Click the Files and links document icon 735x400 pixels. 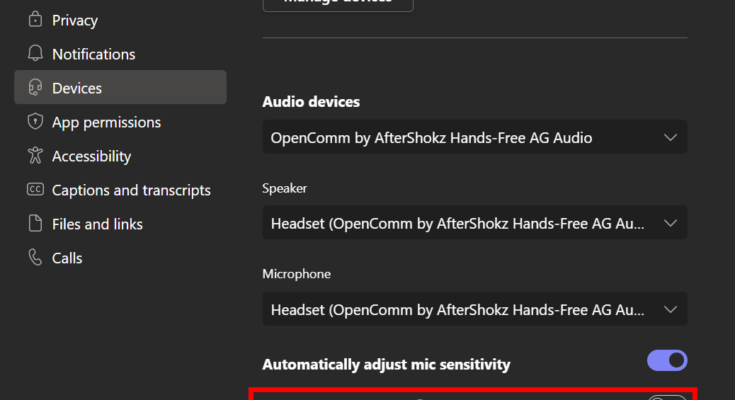36,224
